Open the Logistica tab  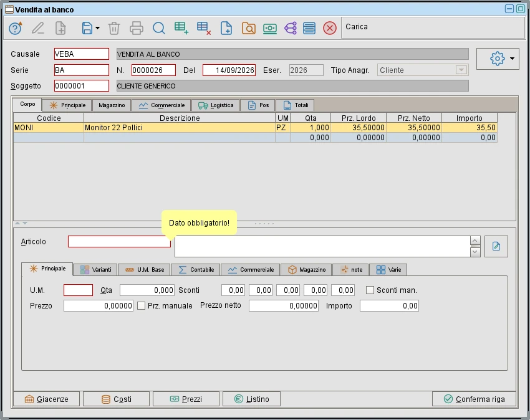[x=216, y=105]
